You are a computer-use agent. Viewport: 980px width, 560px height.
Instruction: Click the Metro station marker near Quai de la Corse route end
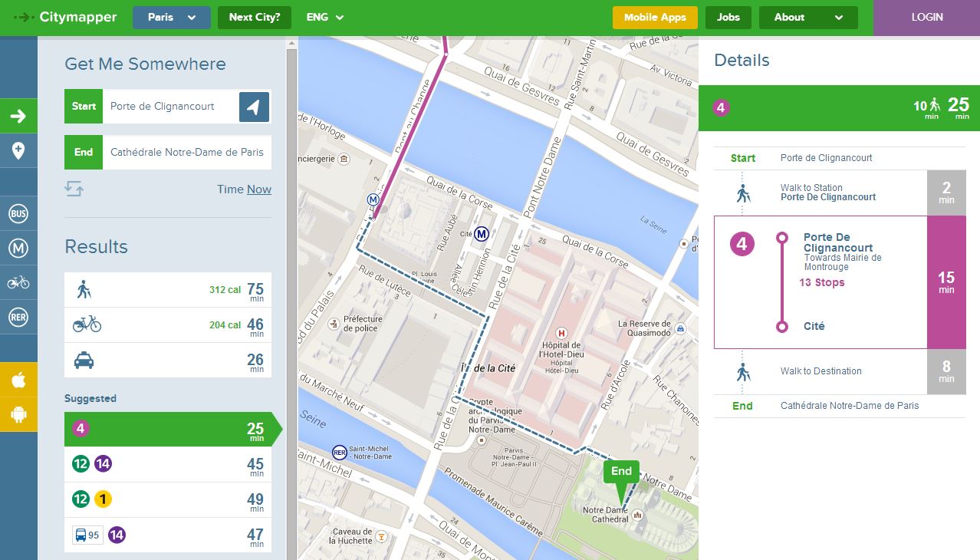tap(373, 199)
